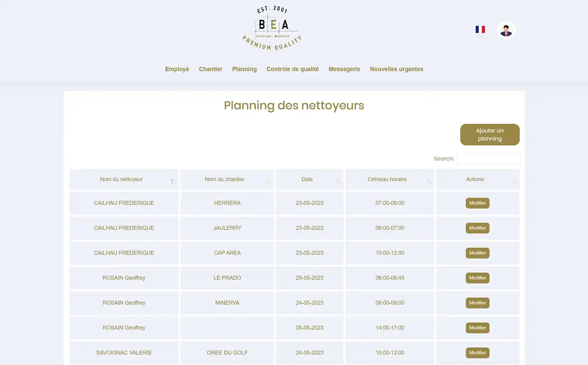The height and width of the screenshot is (365, 588).
Task: Click the BEA Premium Quality logo
Action: [x=271, y=27]
